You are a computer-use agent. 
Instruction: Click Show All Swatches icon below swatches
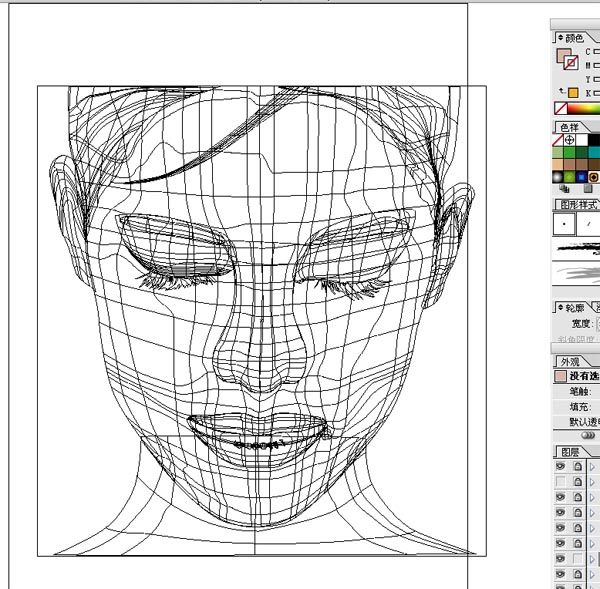(x=564, y=188)
